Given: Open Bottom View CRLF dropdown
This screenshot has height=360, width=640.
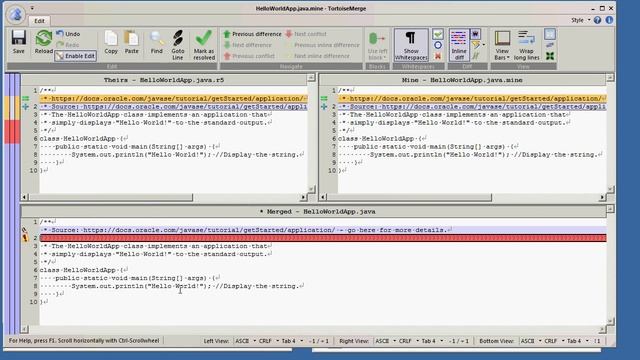Looking at the screenshot, I should (554, 341).
